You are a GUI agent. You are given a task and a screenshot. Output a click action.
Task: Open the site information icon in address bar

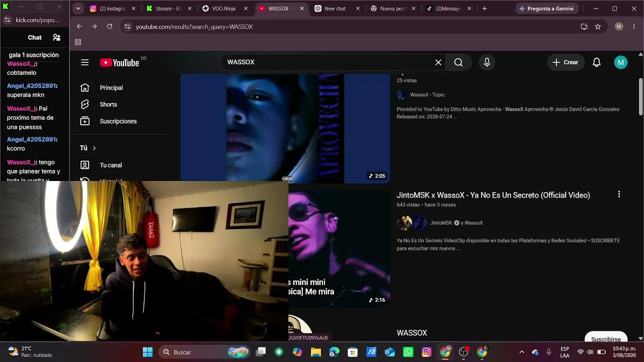click(127, 27)
